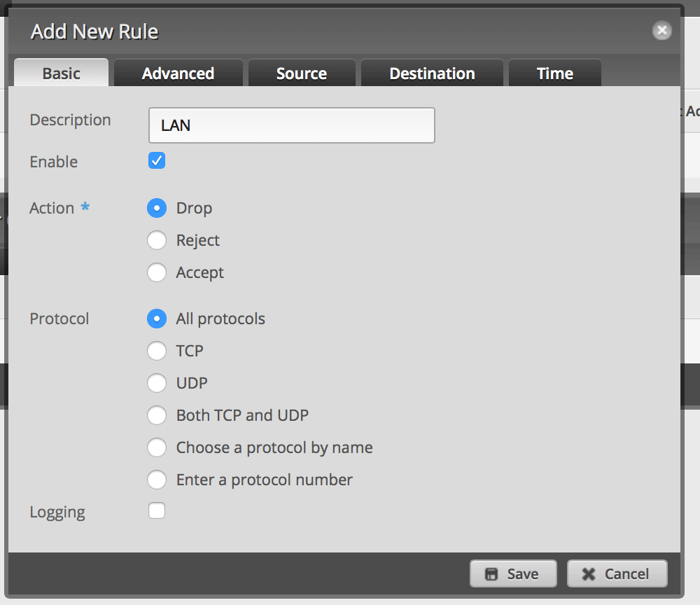Choose the Accept action
700x605 pixels.
(x=157, y=272)
